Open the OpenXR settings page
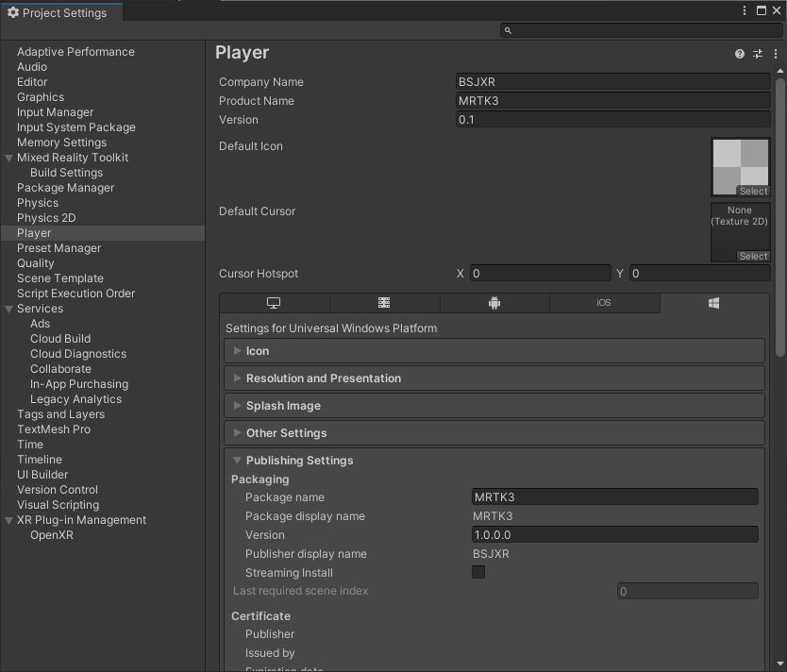The image size is (787, 672). (51, 535)
